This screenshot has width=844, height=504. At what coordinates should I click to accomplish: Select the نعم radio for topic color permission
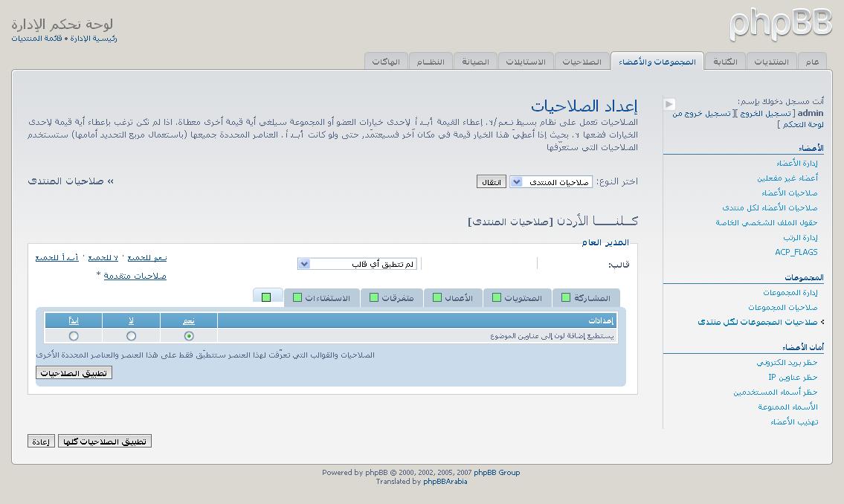pos(189,336)
